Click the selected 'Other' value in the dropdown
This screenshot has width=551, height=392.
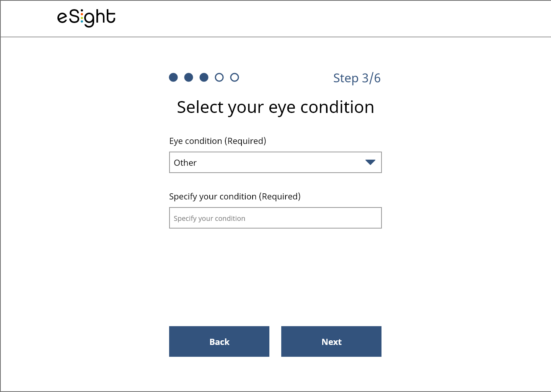185,163
